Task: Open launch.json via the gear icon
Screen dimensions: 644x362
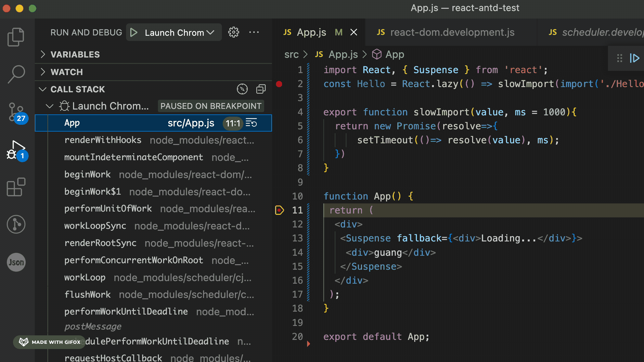Action: [x=233, y=32]
